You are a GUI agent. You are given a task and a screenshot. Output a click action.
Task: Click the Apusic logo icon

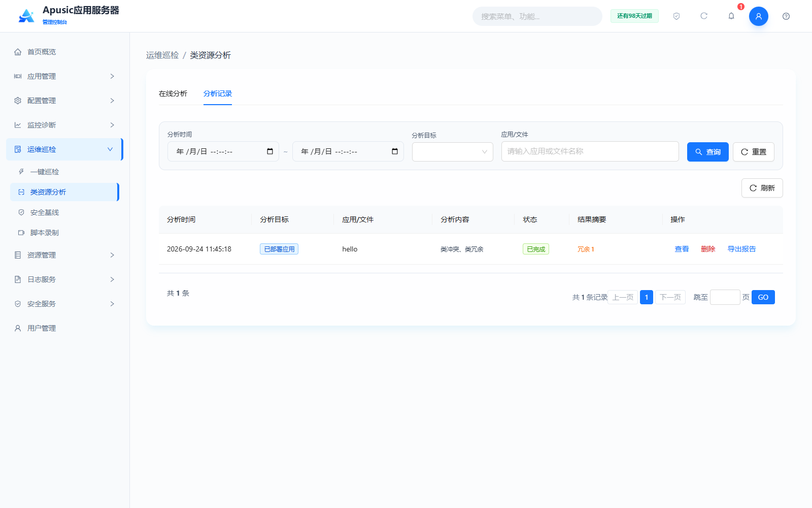coord(26,16)
